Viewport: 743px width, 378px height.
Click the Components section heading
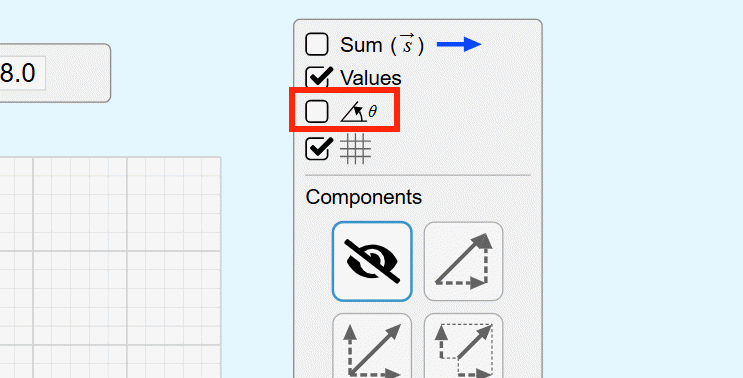coord(363,197)
